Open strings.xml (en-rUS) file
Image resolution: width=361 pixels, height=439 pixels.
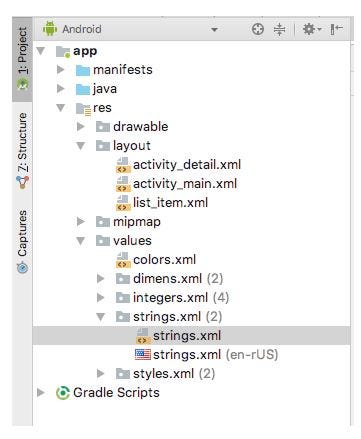tap(216, 355)
